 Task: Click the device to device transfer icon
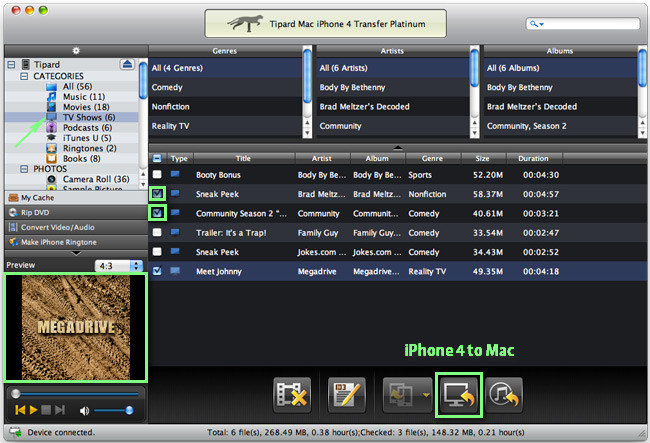[401, 395]
